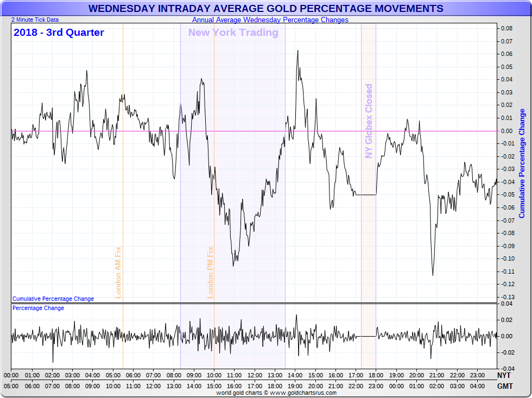Click the 10:00 tick label in the NYT row
The width and height of the screenshot is (532, 398).
tap(214, 375)
